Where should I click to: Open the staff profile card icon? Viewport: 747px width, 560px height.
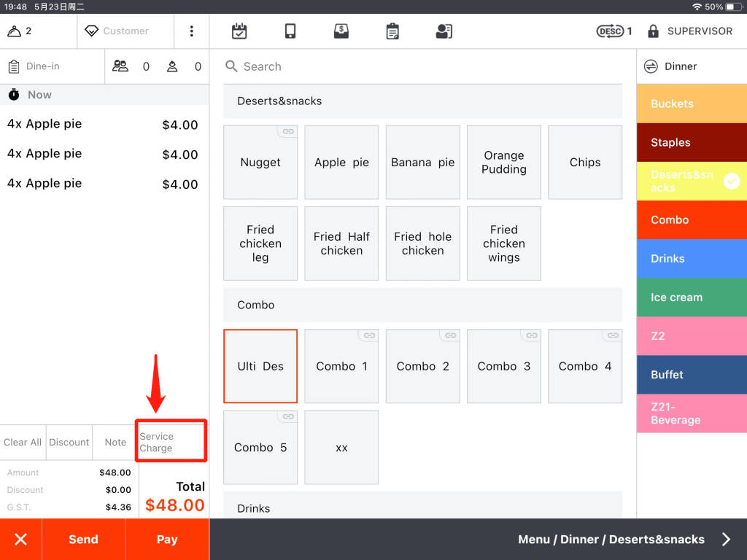(x=444, y=31)
